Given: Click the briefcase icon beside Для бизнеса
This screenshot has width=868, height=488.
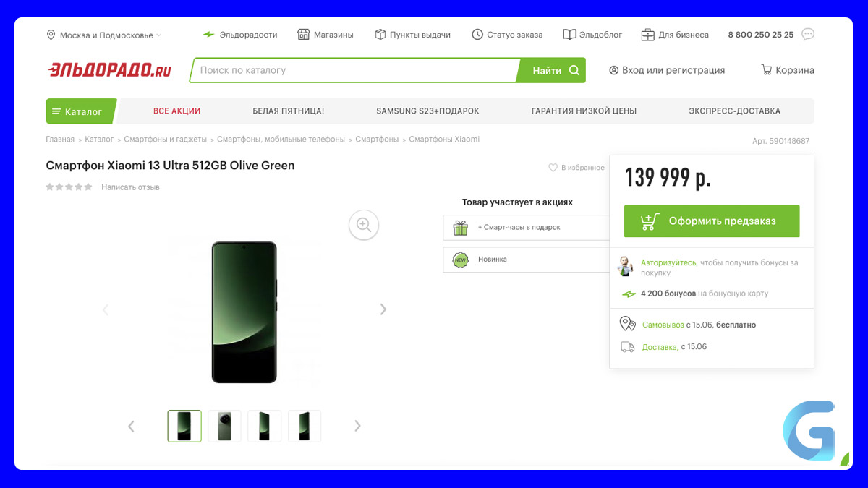Looking at the screenshot, I should point(647,35).
